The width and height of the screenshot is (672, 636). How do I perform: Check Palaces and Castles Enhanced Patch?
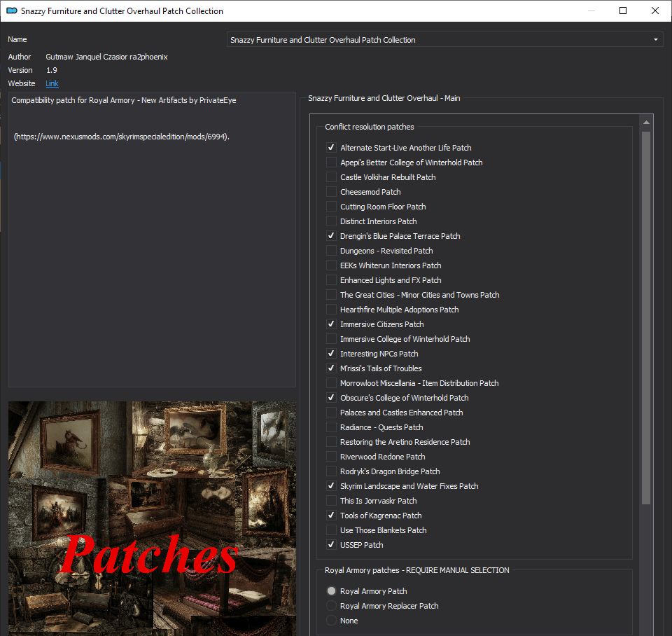pyautogui.click(x=331, y=412)
